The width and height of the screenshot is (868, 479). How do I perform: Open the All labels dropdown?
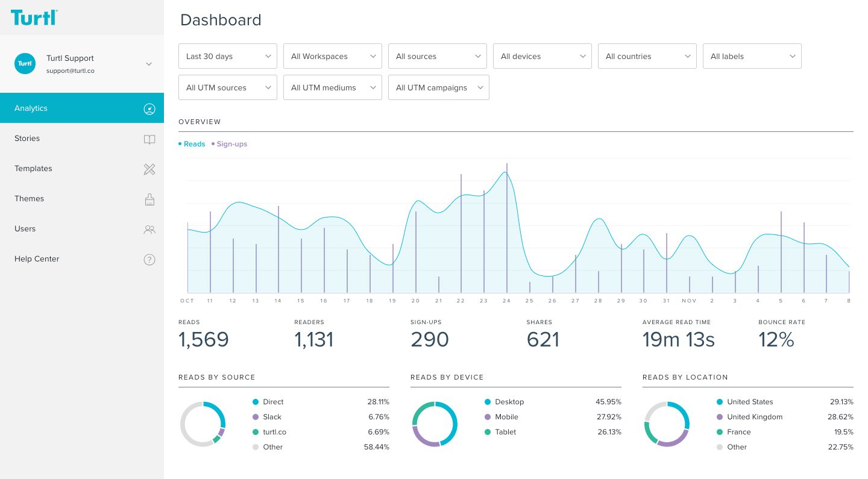pyautogui.click(x=752, y=56)
